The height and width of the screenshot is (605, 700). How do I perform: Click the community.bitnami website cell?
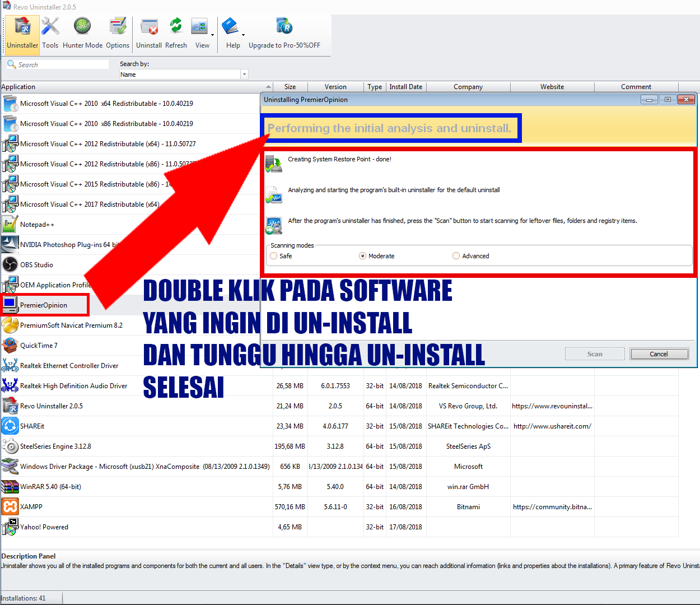pyautogui.click(x=552, y=507)
